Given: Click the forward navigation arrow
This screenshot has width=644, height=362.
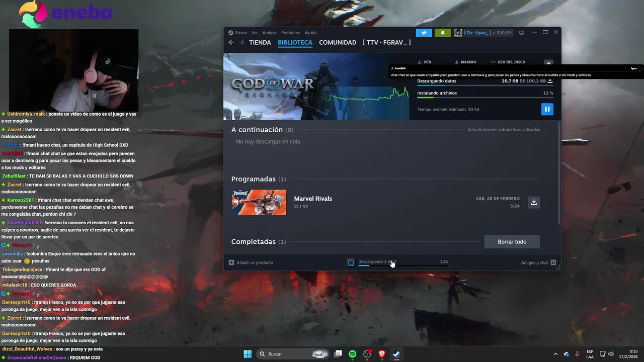Looking at the screenshot, I should click(x=242, y=43).
